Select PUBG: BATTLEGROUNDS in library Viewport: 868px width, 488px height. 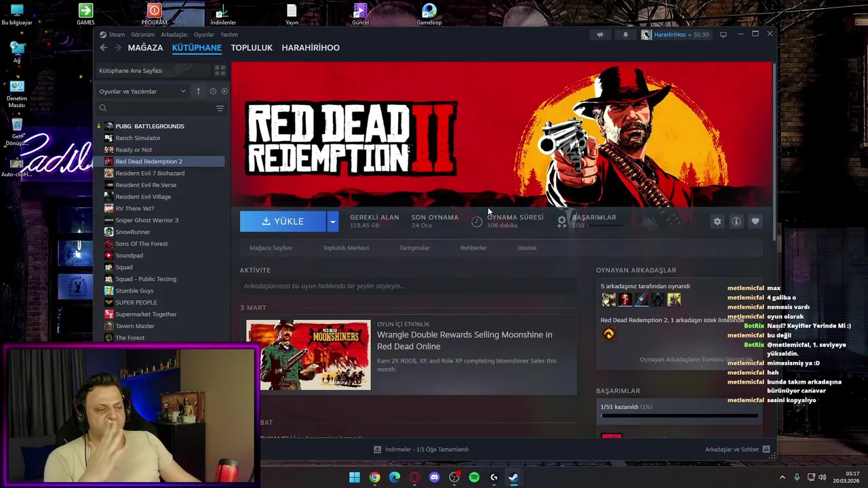click(x=149, y=126)
